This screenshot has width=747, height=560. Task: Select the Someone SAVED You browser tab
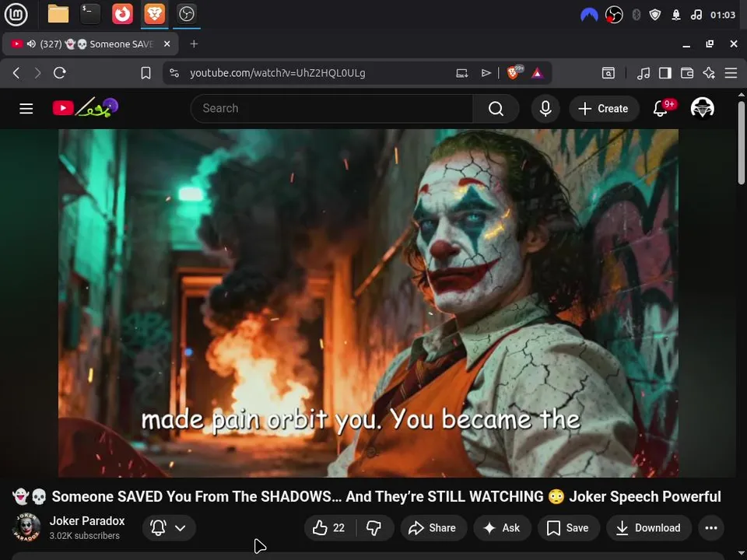[90, 44]
